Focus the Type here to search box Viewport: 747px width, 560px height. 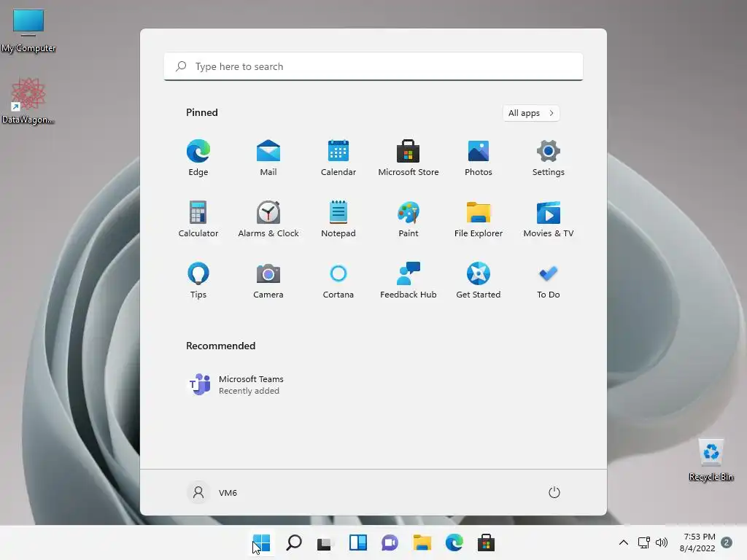373,66
